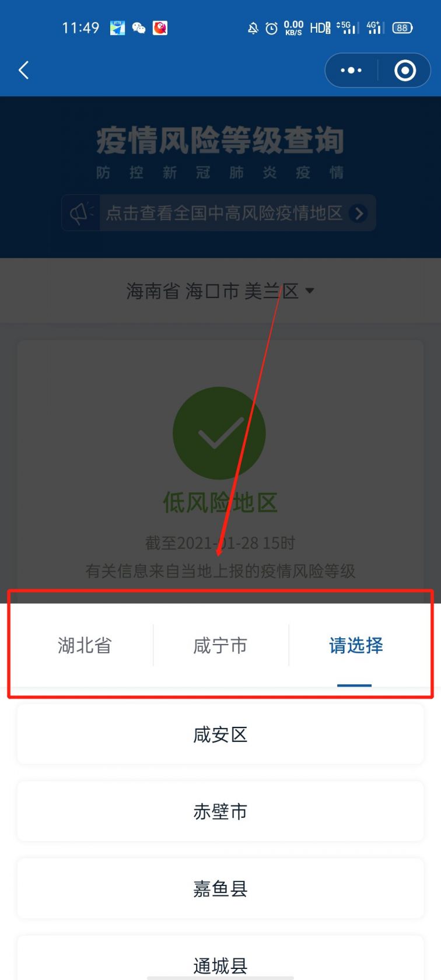Screen dimensions: 441x980
Task: Select 通城县 in the list
Action: click(220, 960)
